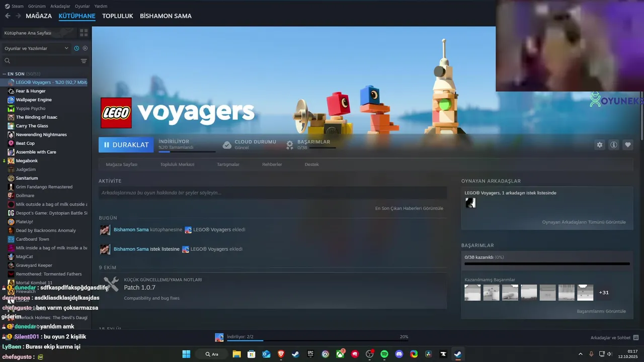Open Xbox app from the taskbar
Image resolution: width=644 pixels, height=362 pixels.
(341, 354)
